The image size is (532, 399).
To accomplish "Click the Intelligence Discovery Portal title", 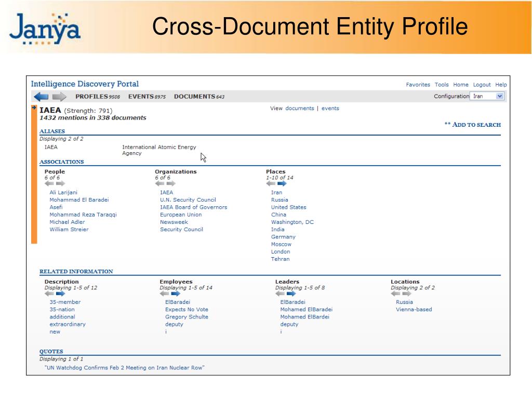I will point(85,84).
